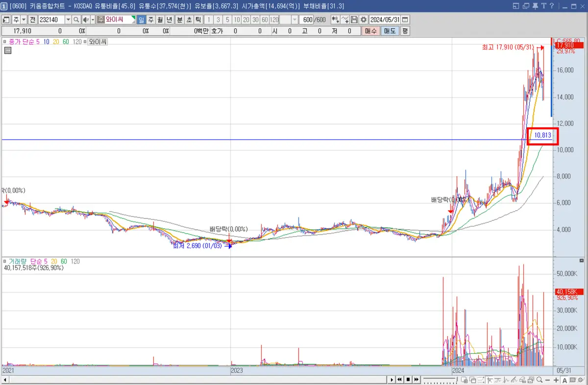Switch chart to weekly 주 period
Screen dimensions: 588x385
pyautogui.click(x=150, y=20)
